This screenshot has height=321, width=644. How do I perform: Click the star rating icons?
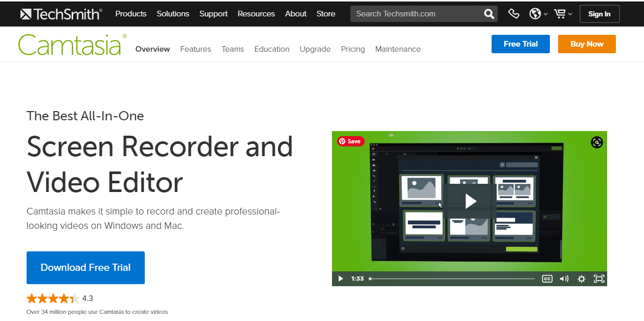click(x=53, y=298)
